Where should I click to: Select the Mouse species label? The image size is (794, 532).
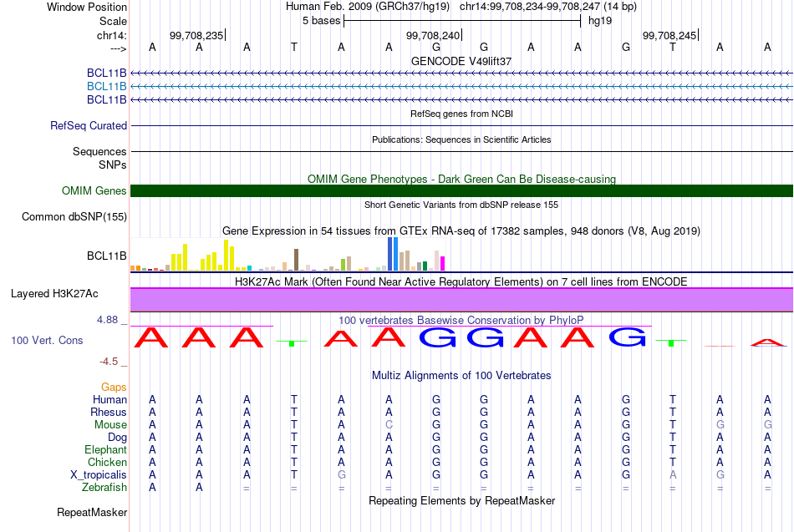click(x=110, y=425)
